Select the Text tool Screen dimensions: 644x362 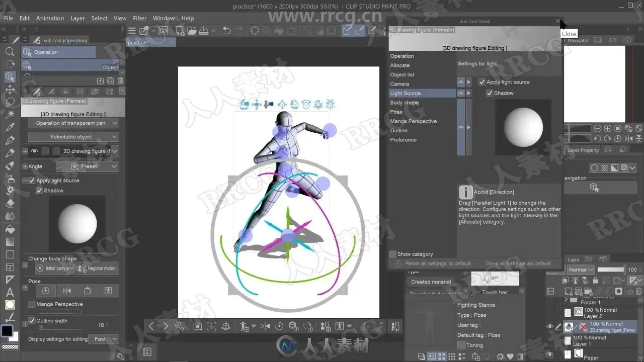(10, 292)
